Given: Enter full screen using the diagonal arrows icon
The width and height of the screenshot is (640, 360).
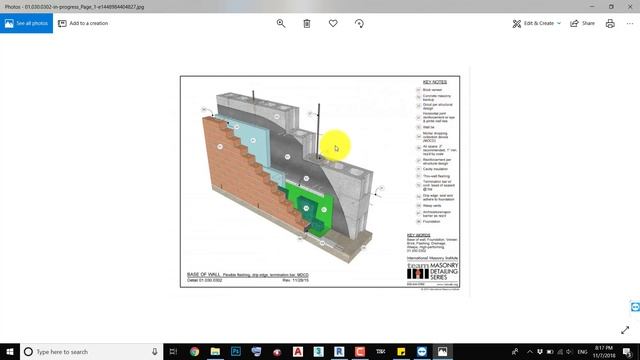Looking at the screenshot, I should tap(625, 330).
